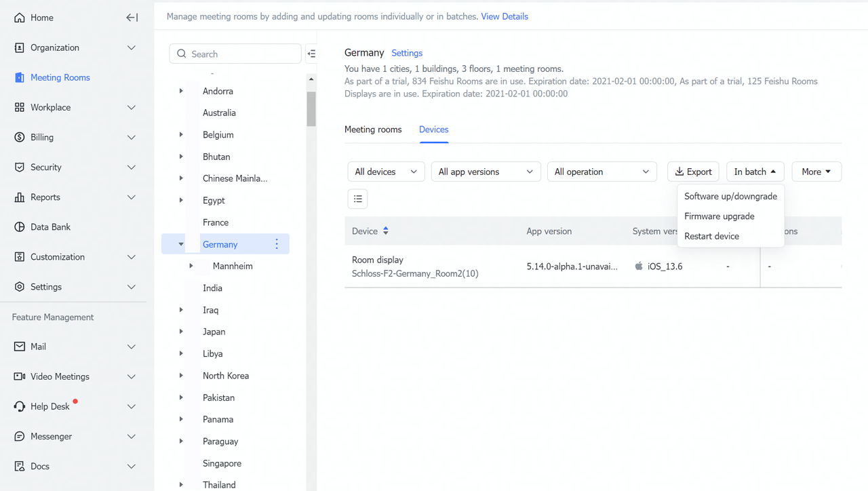This screenshot has height=491, width=868.
Task: Click the Help Desk headset icon
Action: click(x=20, y=406)
